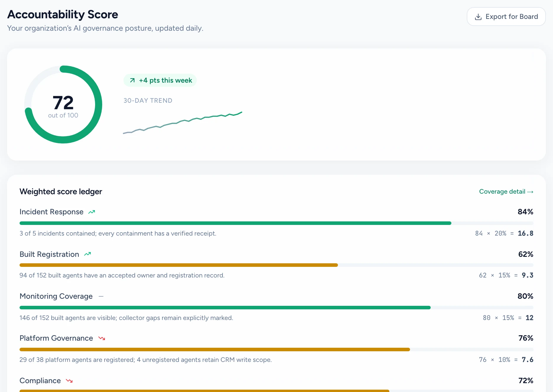Click the Built Registration progress bar
The height and width of the screenshot is (392, 553).
[276, 265]
